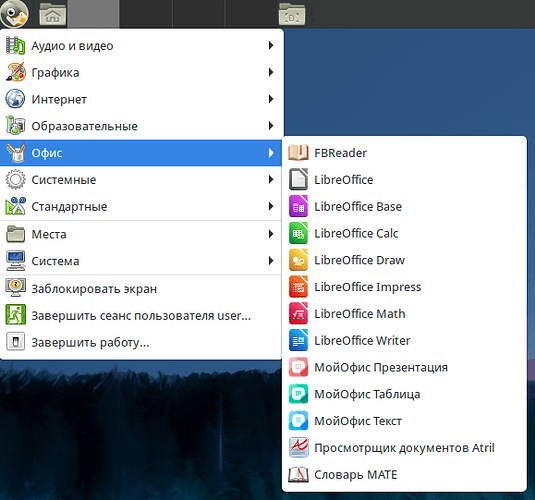The width and height of the screenshot is (535, 500).
Task: Open the home folder launcher in panel
Action: [53, 14]
